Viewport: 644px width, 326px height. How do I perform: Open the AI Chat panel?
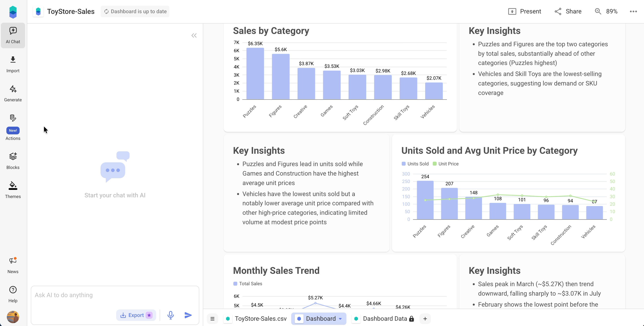[x=13, y=35]
